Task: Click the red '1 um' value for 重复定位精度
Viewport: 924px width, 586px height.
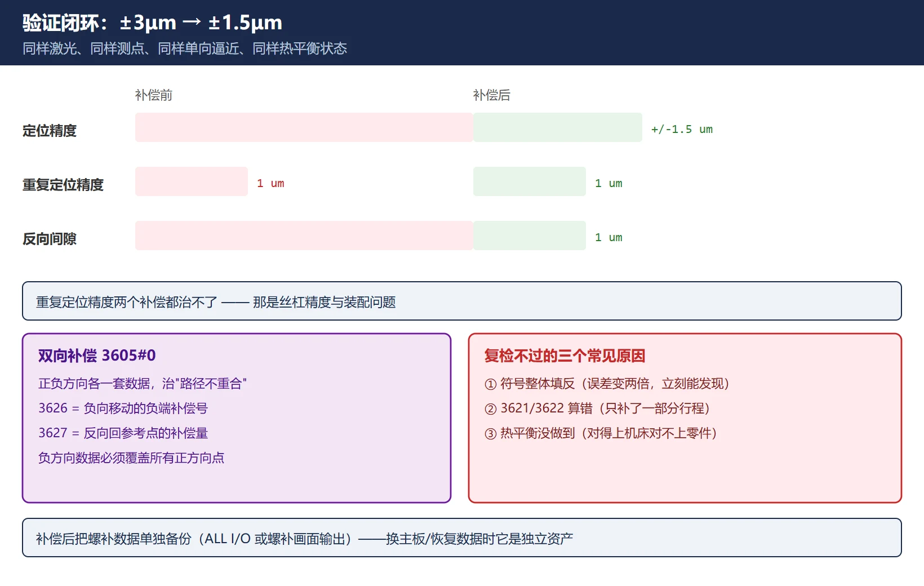Action: point(270,183)
